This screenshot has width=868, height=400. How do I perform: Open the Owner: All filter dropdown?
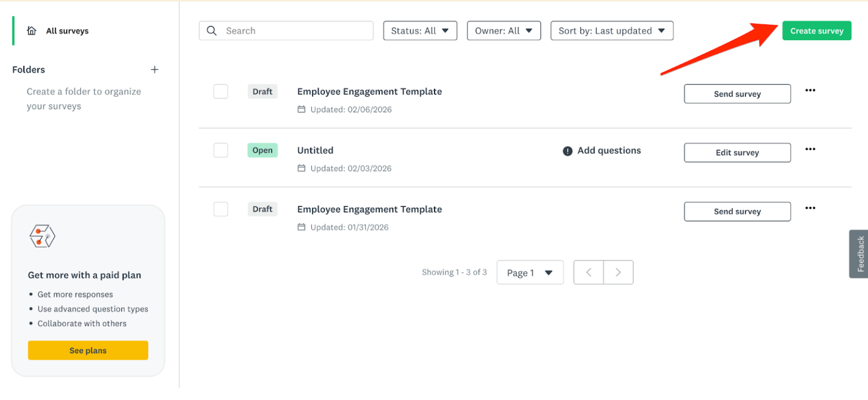[504, 31]
